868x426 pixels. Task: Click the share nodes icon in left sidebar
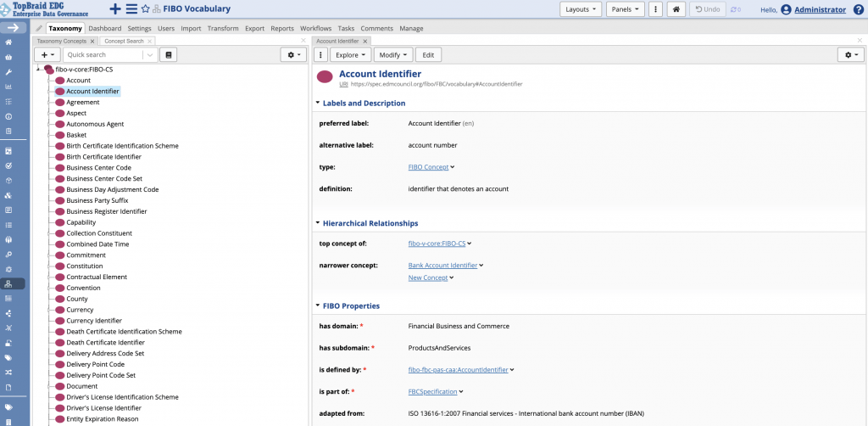(x=8, y=313)
